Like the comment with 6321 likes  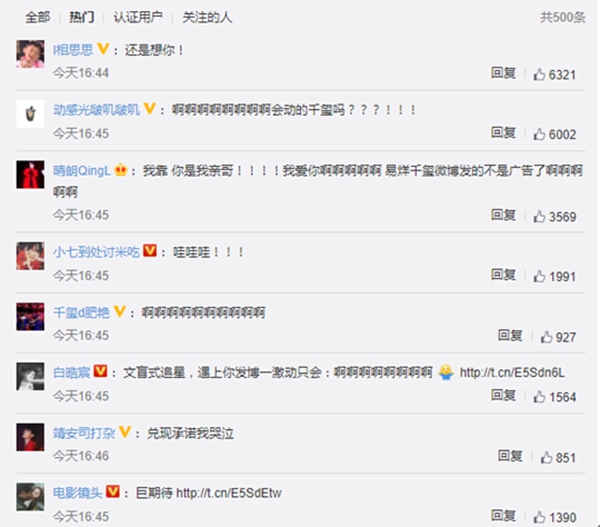[540, 74]
